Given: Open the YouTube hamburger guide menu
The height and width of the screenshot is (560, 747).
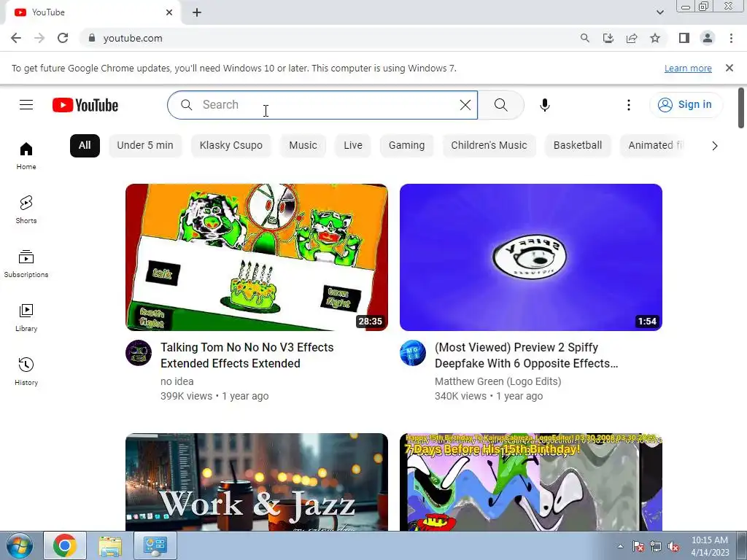Looking at the screenshot, I should point(26,105).
